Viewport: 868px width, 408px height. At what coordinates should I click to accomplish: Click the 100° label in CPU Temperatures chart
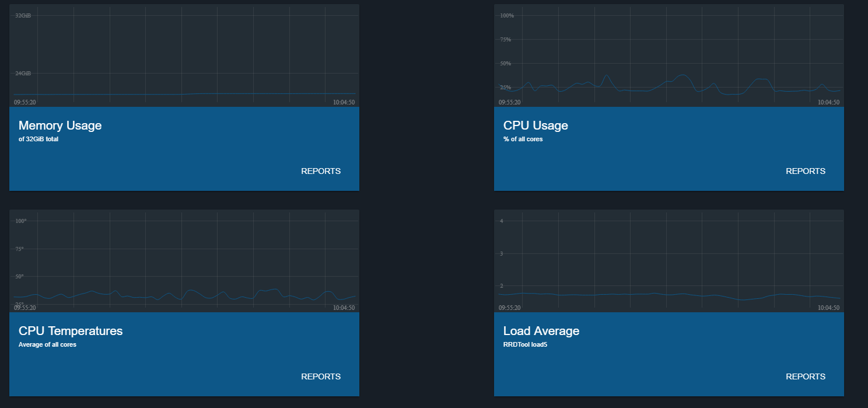tap(21, 221)
